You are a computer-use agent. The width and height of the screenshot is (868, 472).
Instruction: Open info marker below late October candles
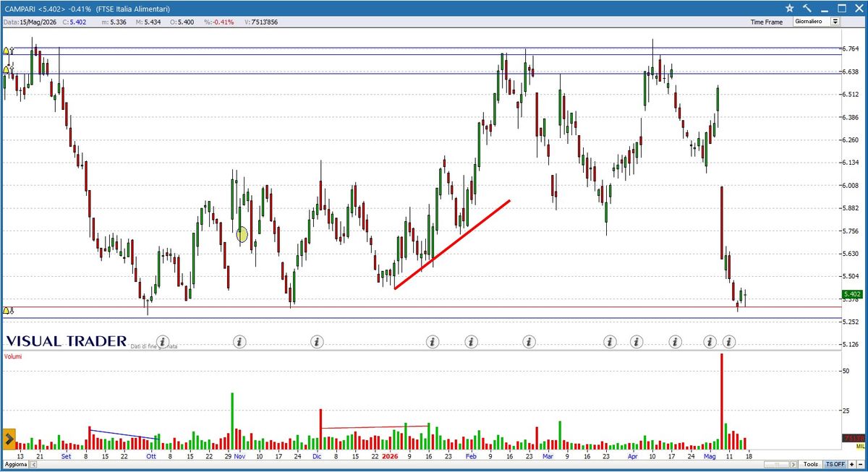[240, 341]
